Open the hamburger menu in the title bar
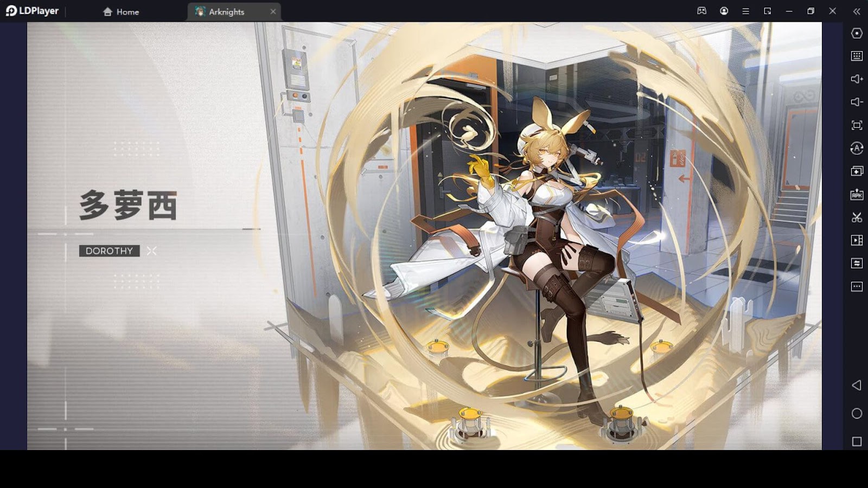 [745, 11]
